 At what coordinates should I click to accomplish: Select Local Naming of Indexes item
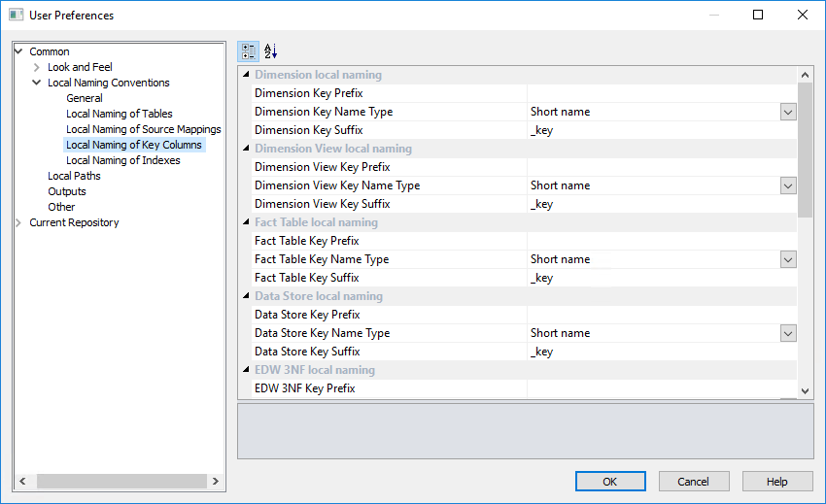[122, 160]
